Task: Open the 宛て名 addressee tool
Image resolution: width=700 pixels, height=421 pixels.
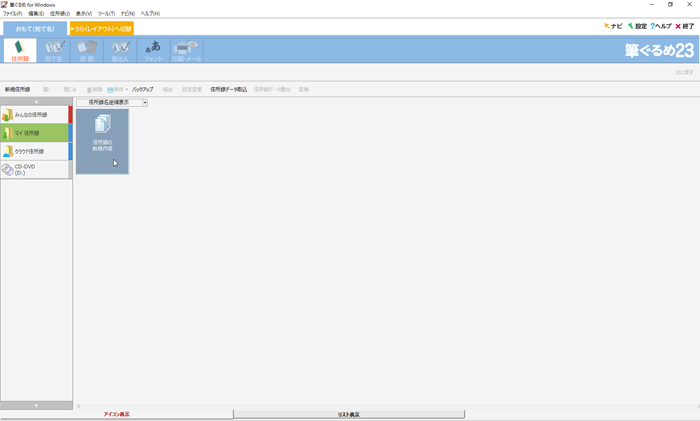Action: pyautogui.click(x=54, y=50)
